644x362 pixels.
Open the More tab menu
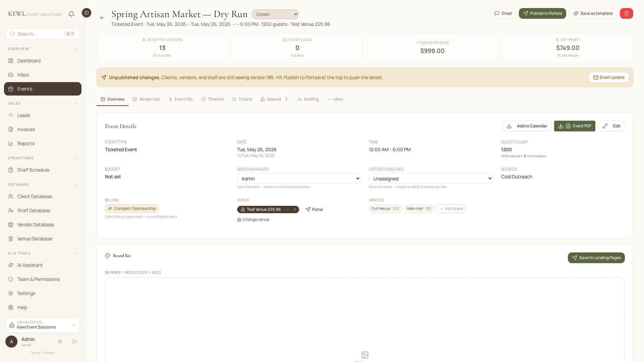click(335, 99)
